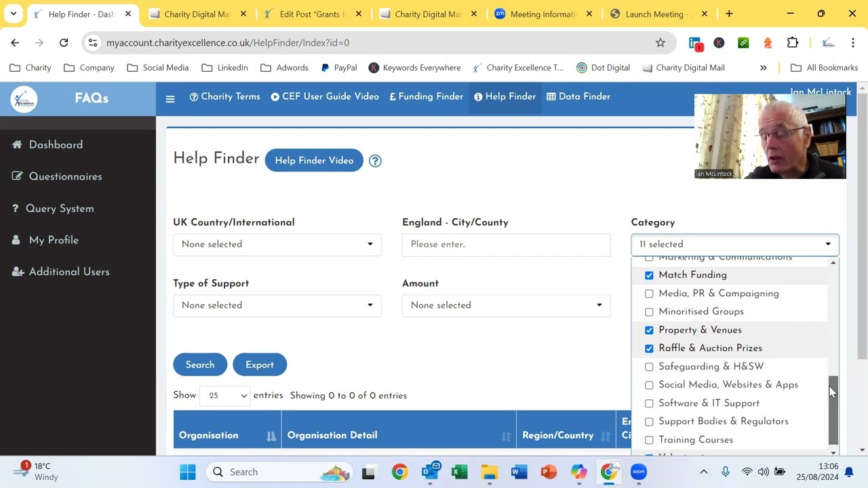Check the Safeguarding & H&SW category
This screenshot has height=488, width=868.
tap(649, 367)
